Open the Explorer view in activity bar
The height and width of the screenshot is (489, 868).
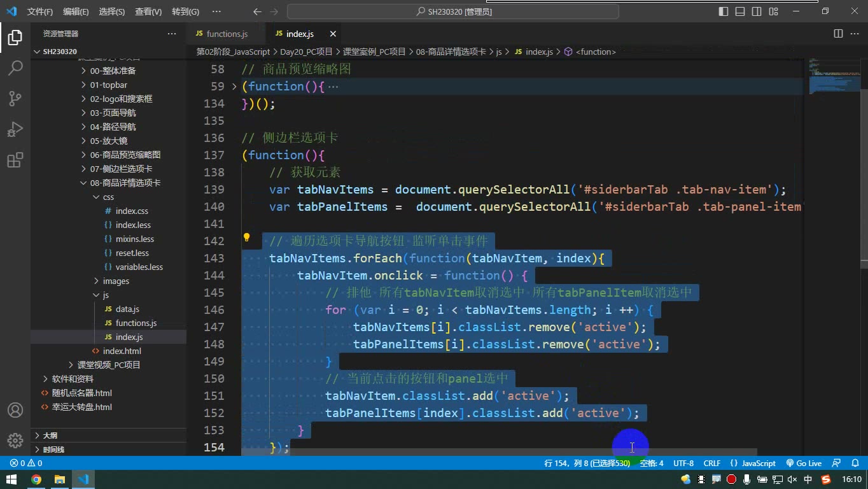(x=15, y=38)
